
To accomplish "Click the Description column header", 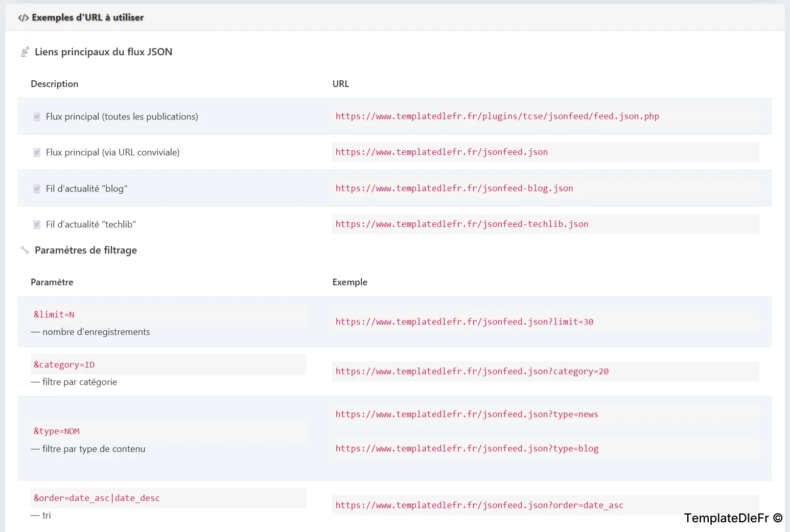I will click(x=55, y=84).
